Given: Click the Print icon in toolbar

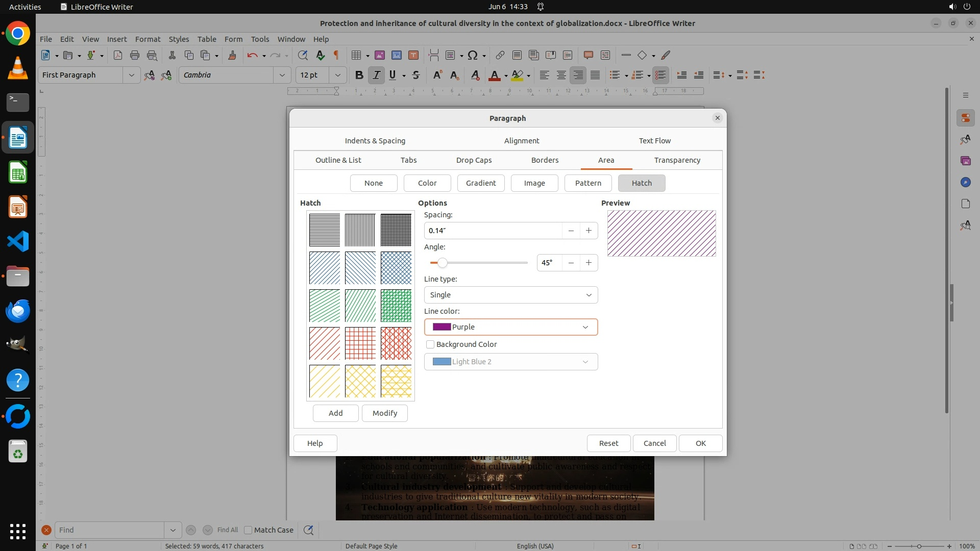Looking at the screenshot, I should click(x=135, y=55).
